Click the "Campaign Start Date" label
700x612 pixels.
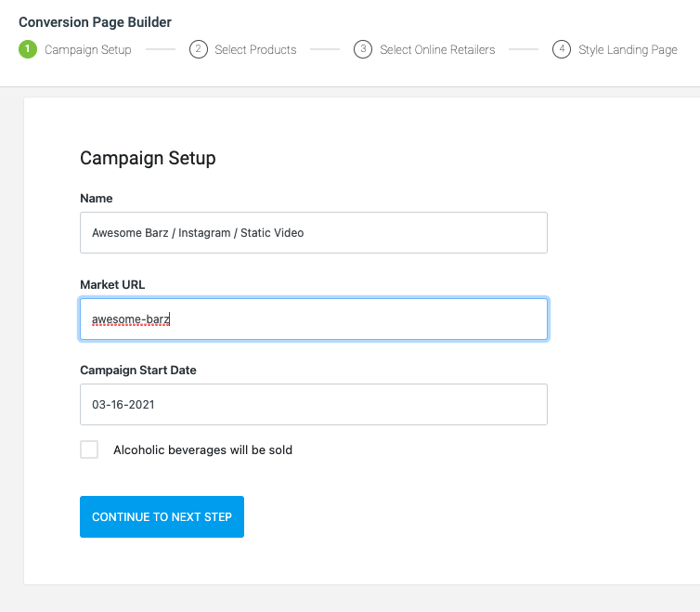(x=138, y=370)
